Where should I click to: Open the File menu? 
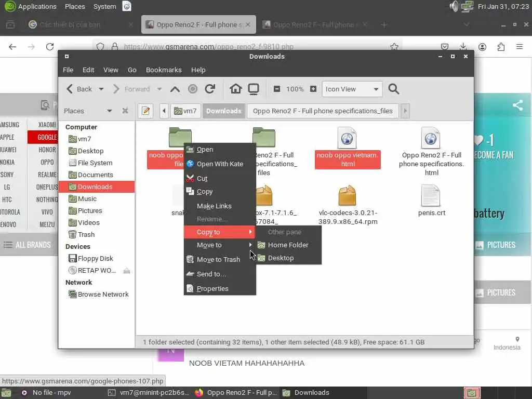click(68, 70)
